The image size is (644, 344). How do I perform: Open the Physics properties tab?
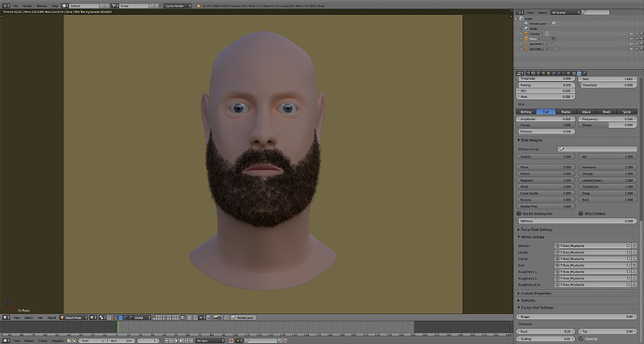click(x=584, y=73)
